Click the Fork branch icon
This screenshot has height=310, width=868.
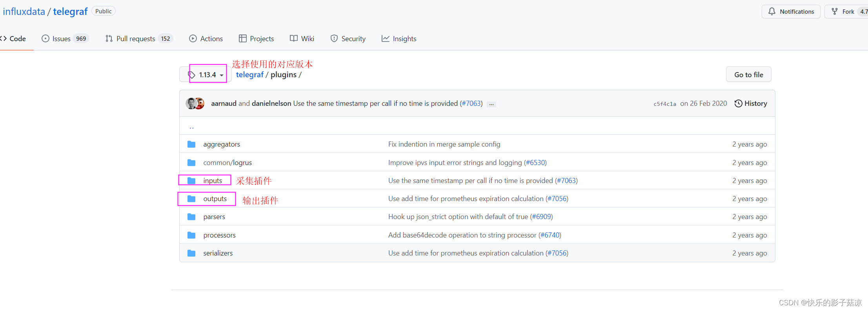(835, 11)
